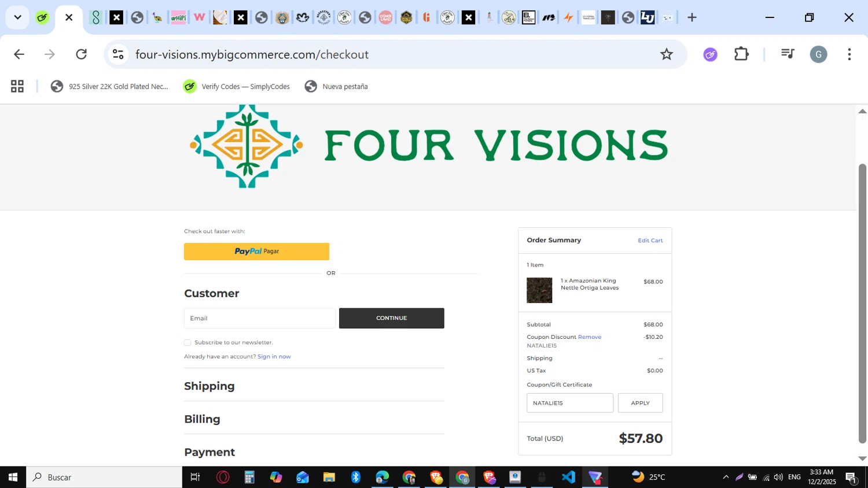
Task: Reload the checkout page
Action: tap(81, 54)
